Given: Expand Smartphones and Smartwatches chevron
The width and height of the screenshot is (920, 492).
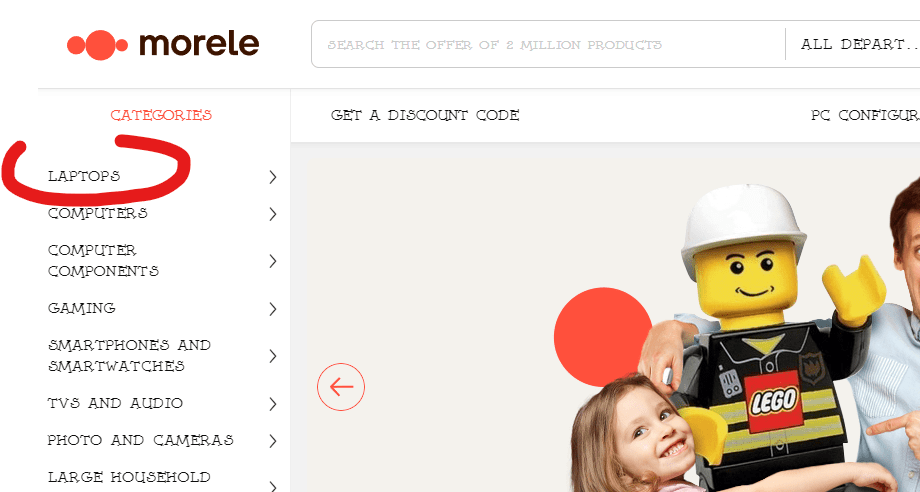Looking at the screenshot, I should pyautogui.click(x=273, y=356).
